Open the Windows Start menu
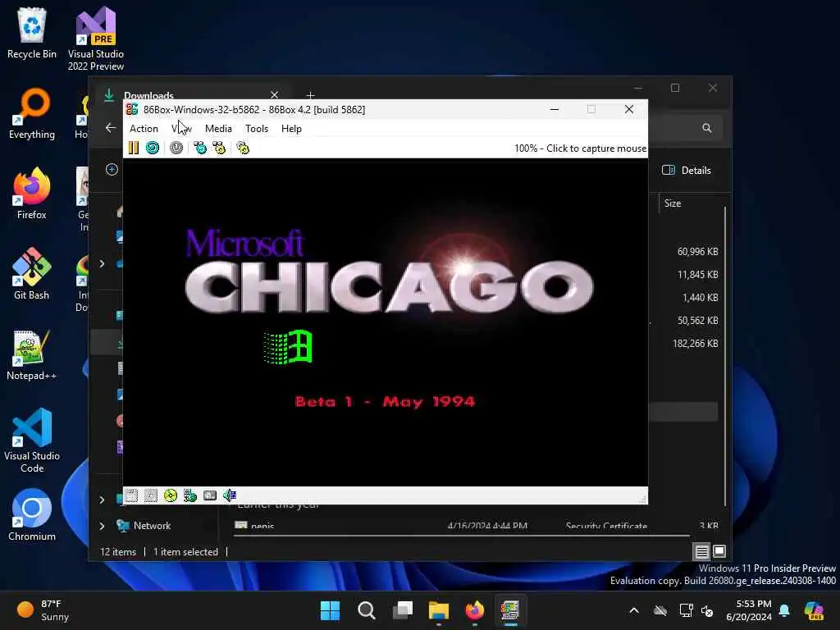 pos(330,610)
